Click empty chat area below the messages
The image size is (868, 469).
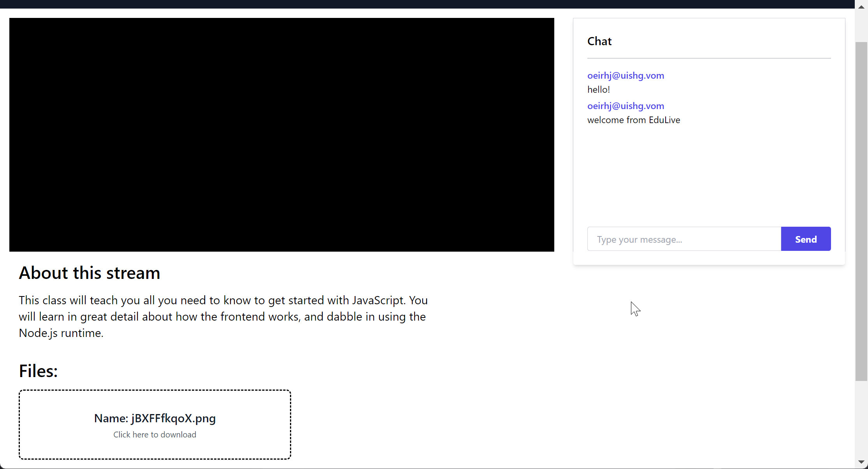pos(708,175)
